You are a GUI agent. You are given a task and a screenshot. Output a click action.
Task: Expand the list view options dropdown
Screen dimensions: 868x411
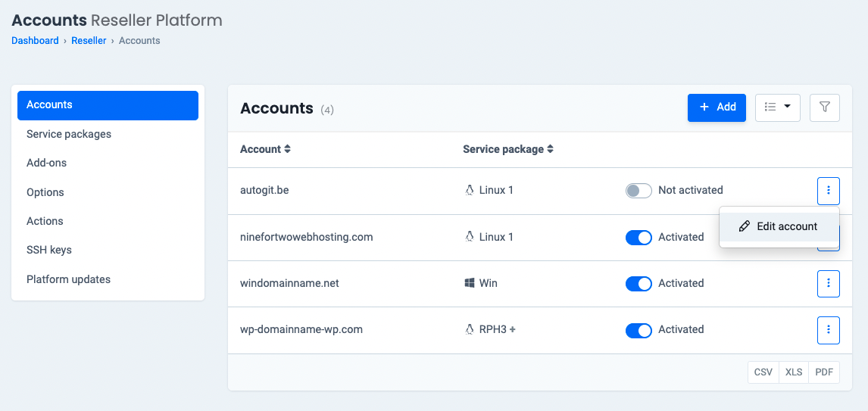tap(778, 107)
